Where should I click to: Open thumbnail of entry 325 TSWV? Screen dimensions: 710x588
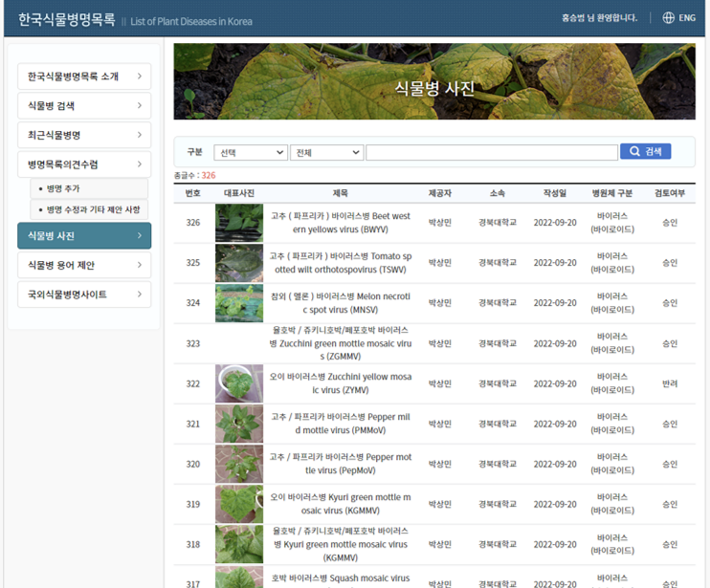(239, 263)
